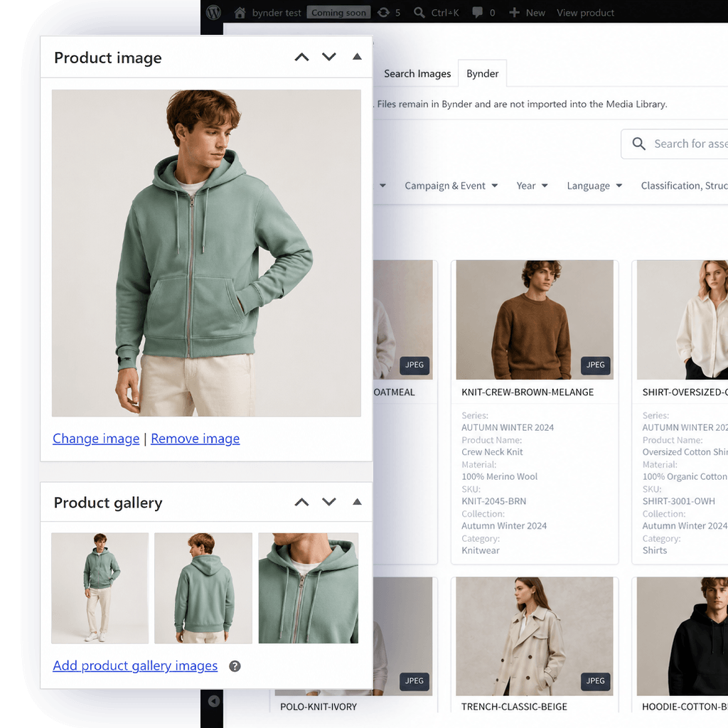Viewport: 728px width, 728px height.
Task: Move Product image panel up
Action: (x=301, y=57)
